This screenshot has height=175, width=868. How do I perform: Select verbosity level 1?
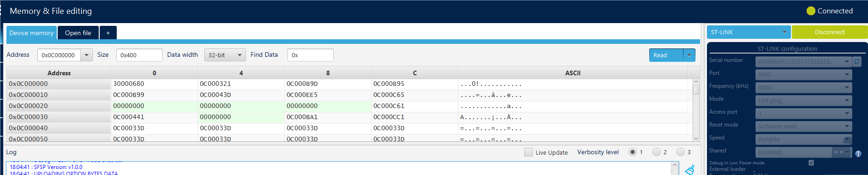pyautogui.click(x=633, y=152)
